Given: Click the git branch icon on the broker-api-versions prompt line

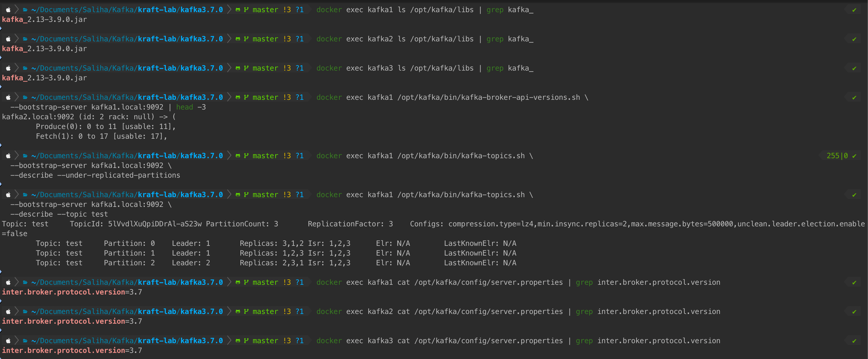Looking at the screenshot, I should (246, 98).
